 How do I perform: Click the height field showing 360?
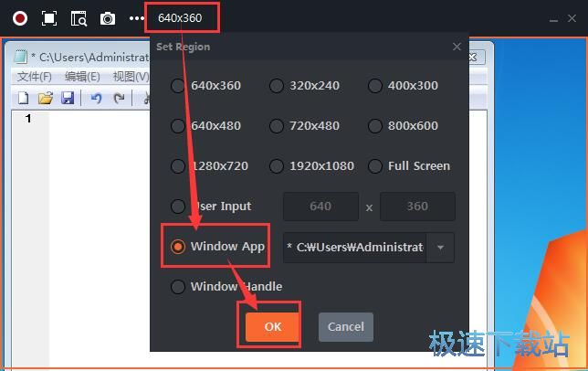point(417,207)
